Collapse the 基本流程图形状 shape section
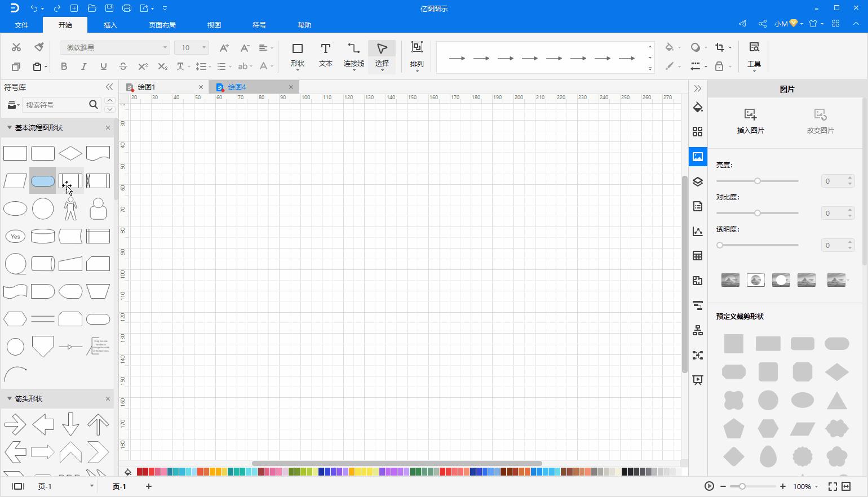 point(10,127)
